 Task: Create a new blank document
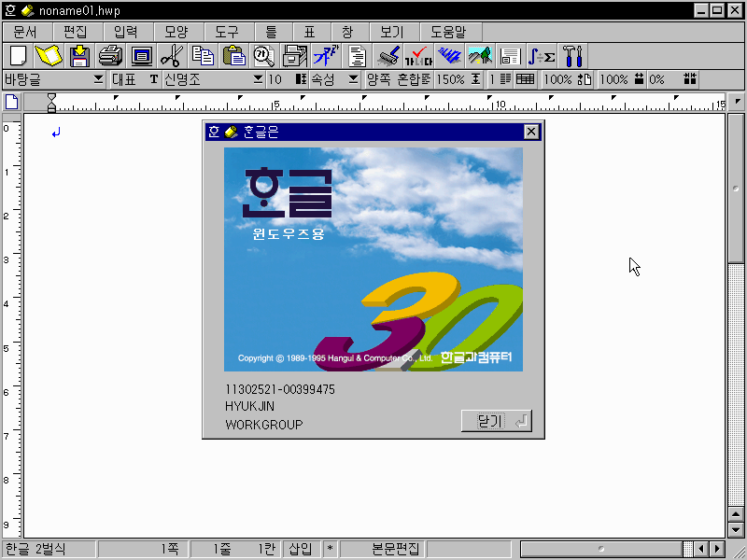pos(18,56)
